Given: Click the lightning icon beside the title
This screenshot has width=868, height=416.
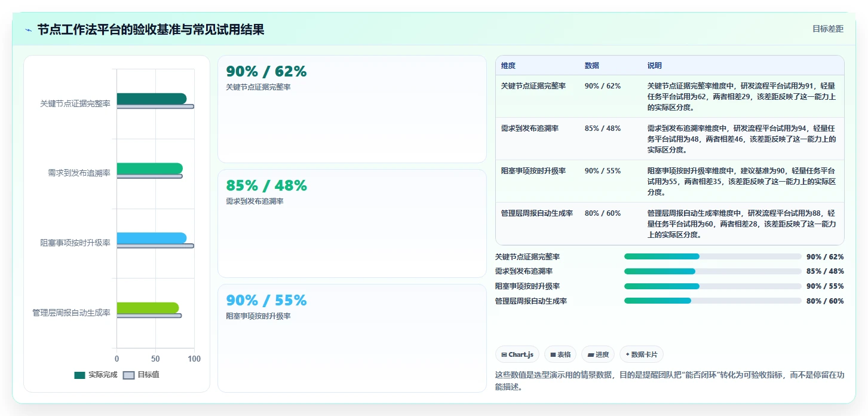Looking at the screenshot, I should coord(29,30).
